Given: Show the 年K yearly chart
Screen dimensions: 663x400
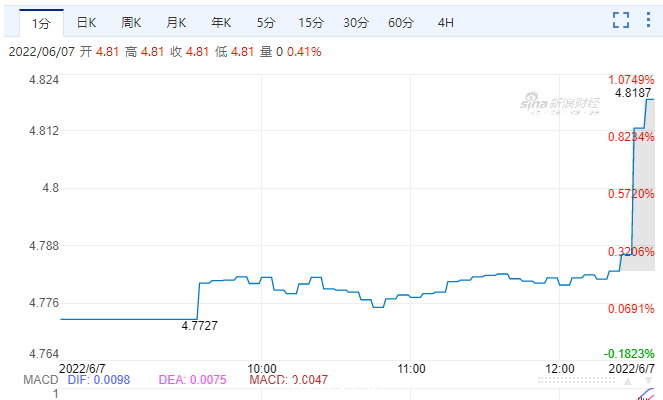Looking at the screenshot, I should (x=221, y=23).
